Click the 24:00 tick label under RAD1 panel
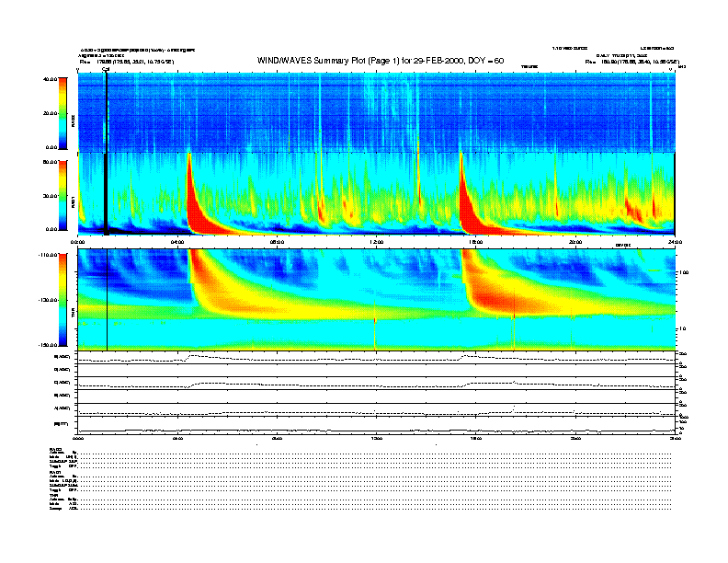This screenshot has height=563, width=728. [x=675, y=242]
